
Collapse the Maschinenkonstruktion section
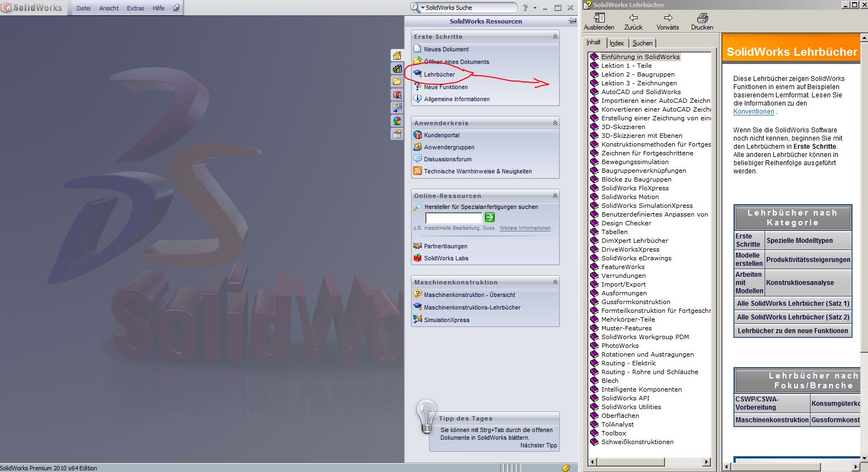(555, 282)
